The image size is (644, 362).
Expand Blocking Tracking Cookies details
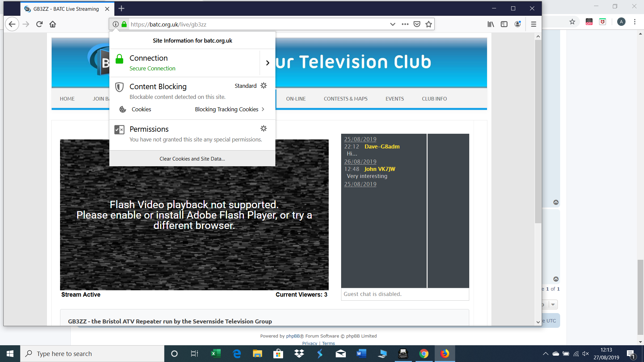point(263,109)
